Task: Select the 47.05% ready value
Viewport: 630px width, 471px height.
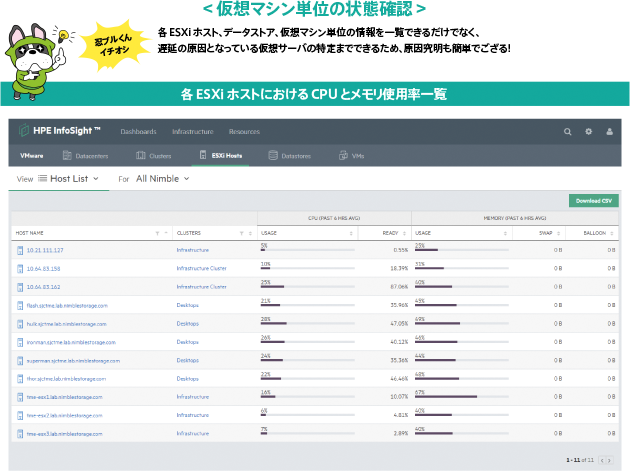Action: [399, 324]
